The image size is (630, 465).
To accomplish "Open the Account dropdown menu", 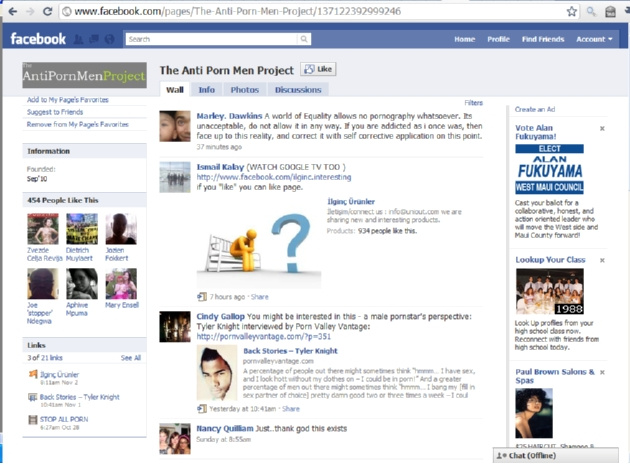I will [594, 39].
